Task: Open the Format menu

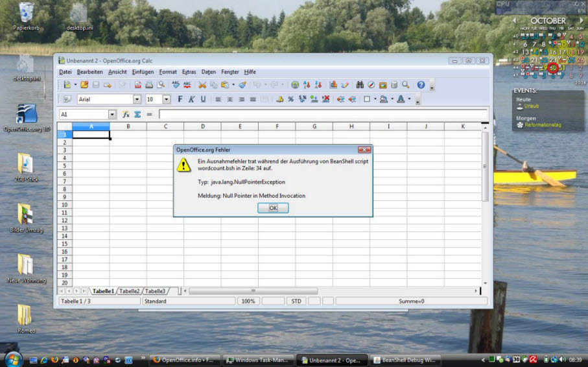Action: click(x=168, y=72)
